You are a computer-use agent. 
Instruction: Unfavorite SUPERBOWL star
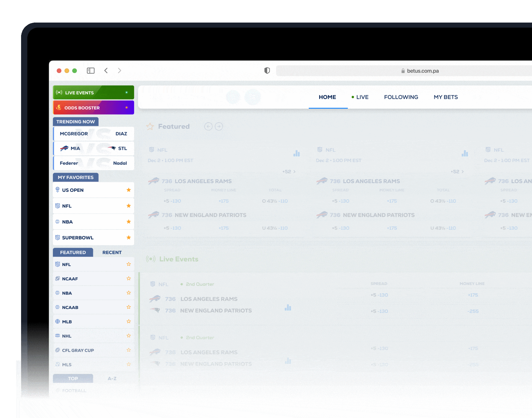click(129, 237)
